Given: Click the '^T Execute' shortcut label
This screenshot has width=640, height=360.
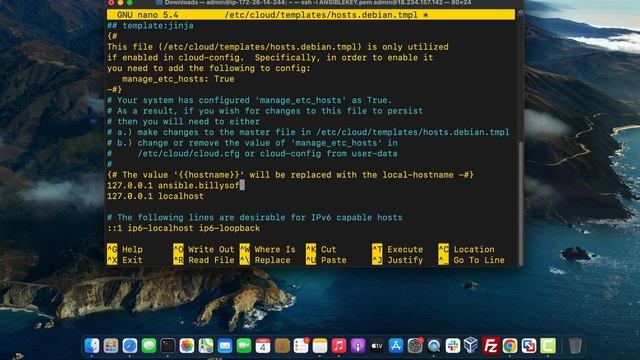Looking at the screenshot, I should pos(398,249).
